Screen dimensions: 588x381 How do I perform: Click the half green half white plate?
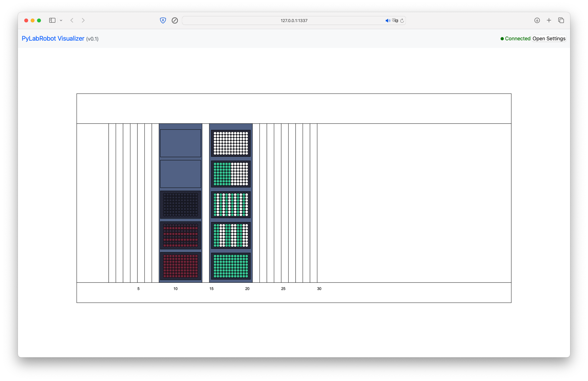(230, 174)
